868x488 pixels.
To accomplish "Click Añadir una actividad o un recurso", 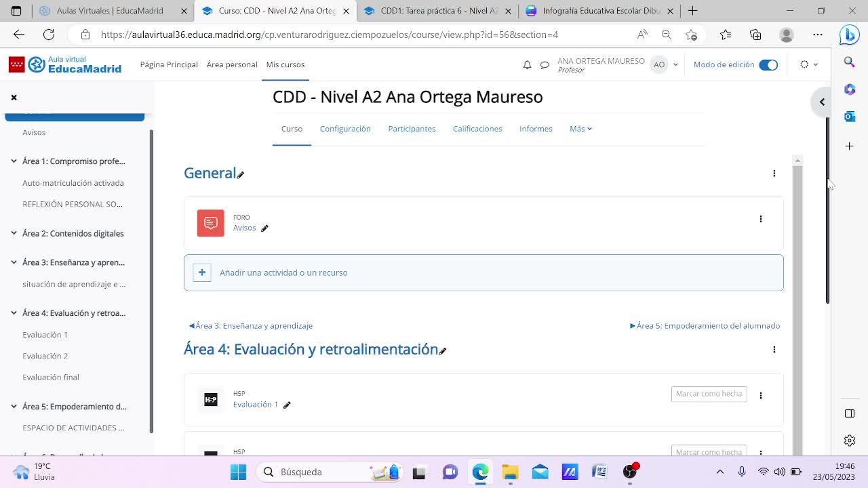I will pyautogui.click(x=283, y=272).
